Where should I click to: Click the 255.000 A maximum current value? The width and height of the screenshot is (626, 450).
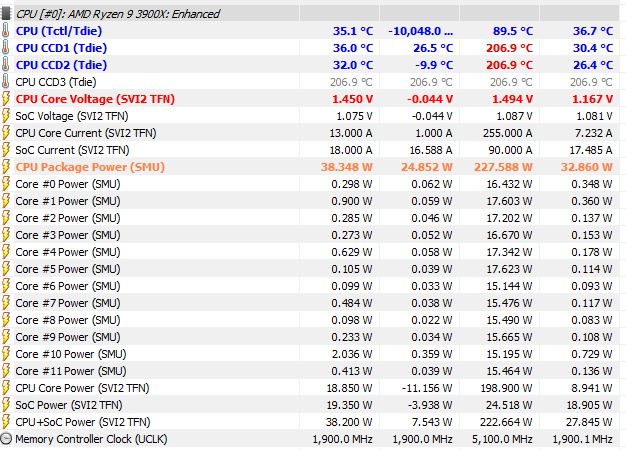(507, 133)
